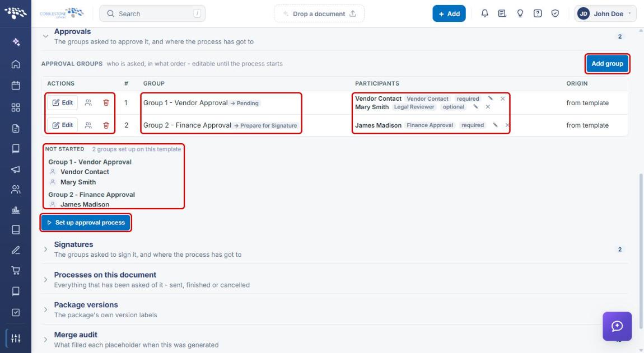Click the CobbleStone logo in header
The width and height of the screenshot is (644, 353).
click(62, 13)
